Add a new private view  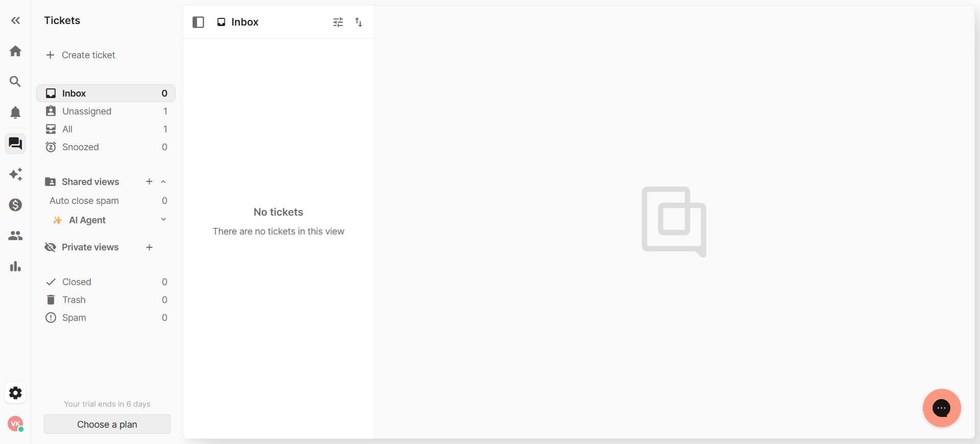click(149, 247)
